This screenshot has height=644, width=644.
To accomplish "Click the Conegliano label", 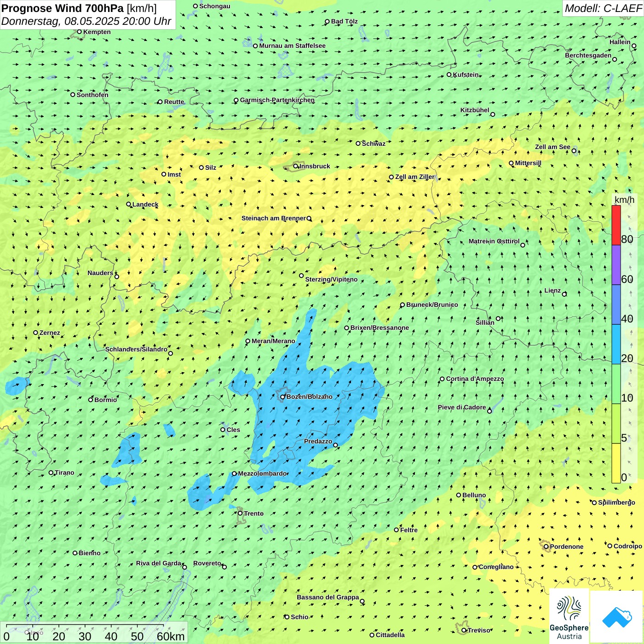I will 496,567.
